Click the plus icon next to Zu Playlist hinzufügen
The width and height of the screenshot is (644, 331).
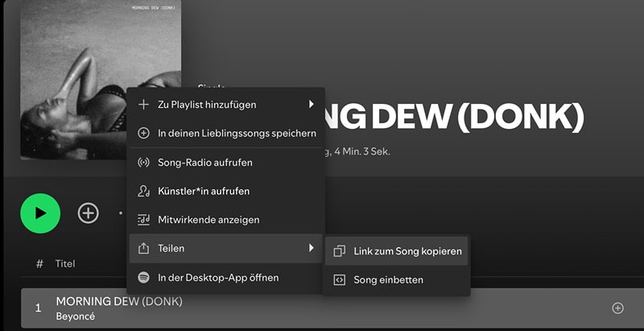pos(143,105)
